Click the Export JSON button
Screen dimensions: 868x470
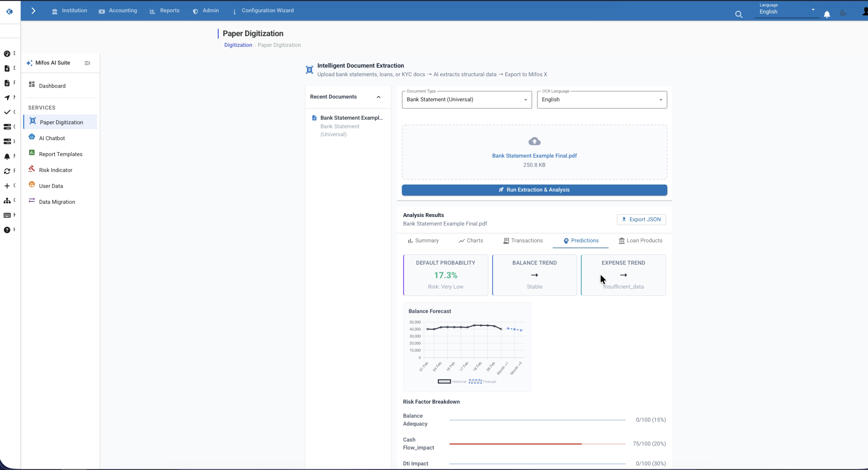click(641, 219)
